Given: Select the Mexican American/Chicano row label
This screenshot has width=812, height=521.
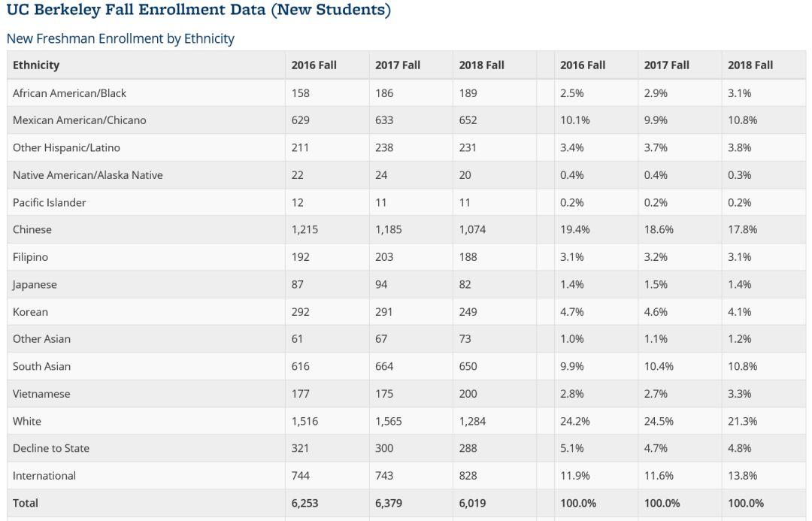Looking at the screenshot, I should click(x=80, y=120).
